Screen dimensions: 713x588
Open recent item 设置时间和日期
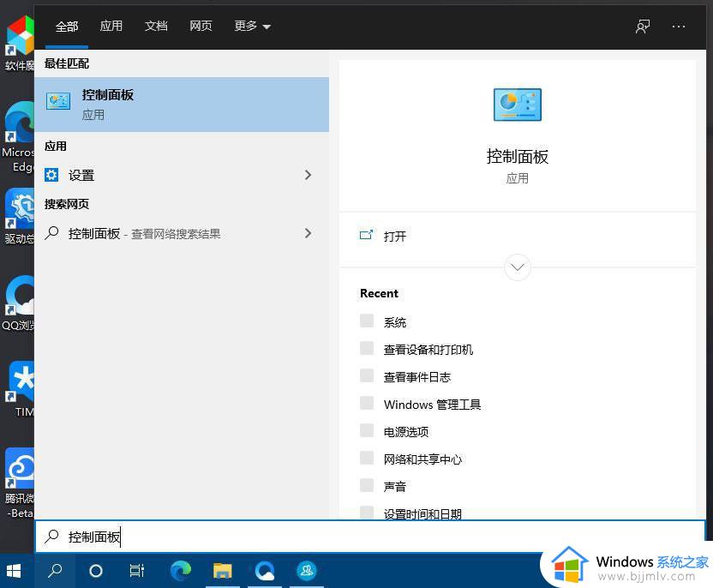(422, 514)
